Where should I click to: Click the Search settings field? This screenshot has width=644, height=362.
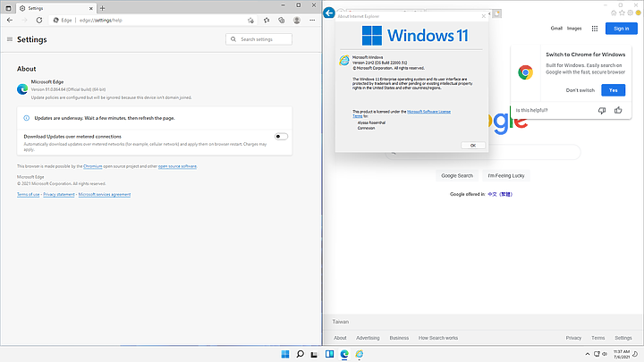tap(258, 39)
